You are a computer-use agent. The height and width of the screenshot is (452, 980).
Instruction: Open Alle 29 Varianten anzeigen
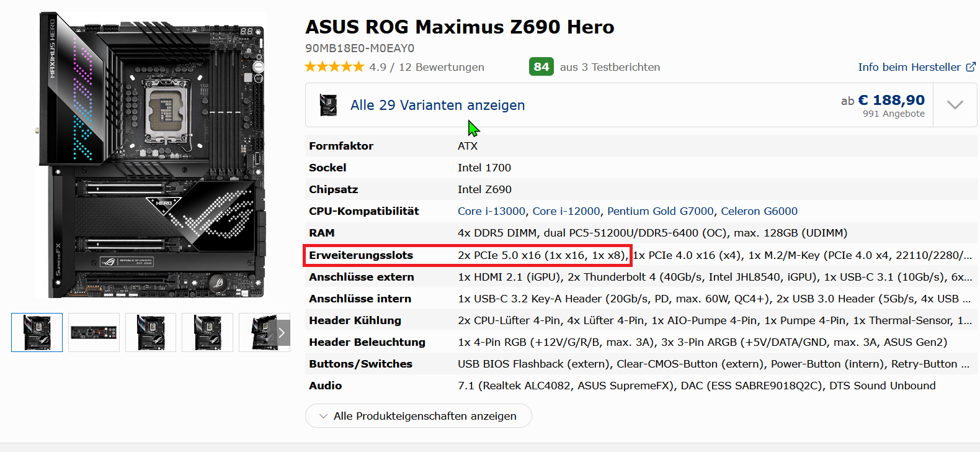(x=437, y=106)
